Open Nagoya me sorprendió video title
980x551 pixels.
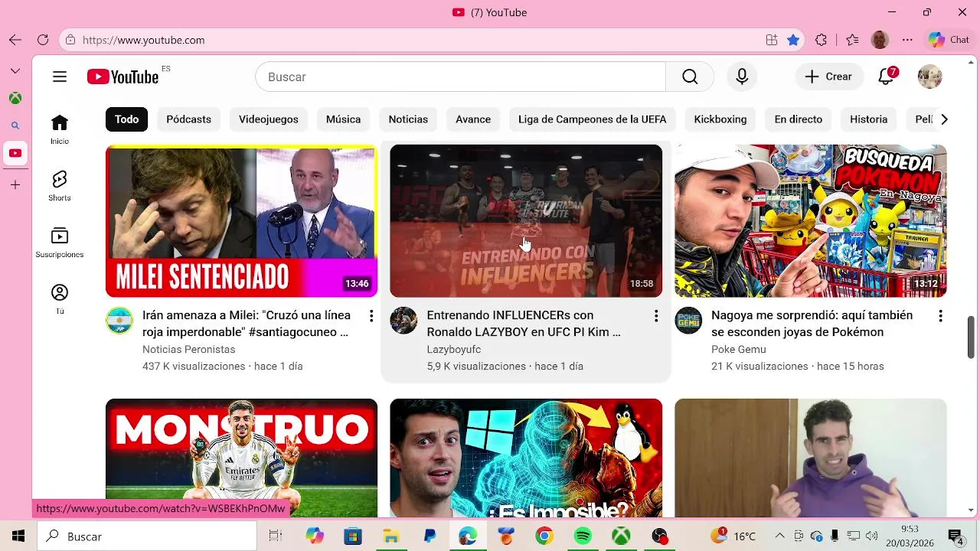click(x=812, y=324)
